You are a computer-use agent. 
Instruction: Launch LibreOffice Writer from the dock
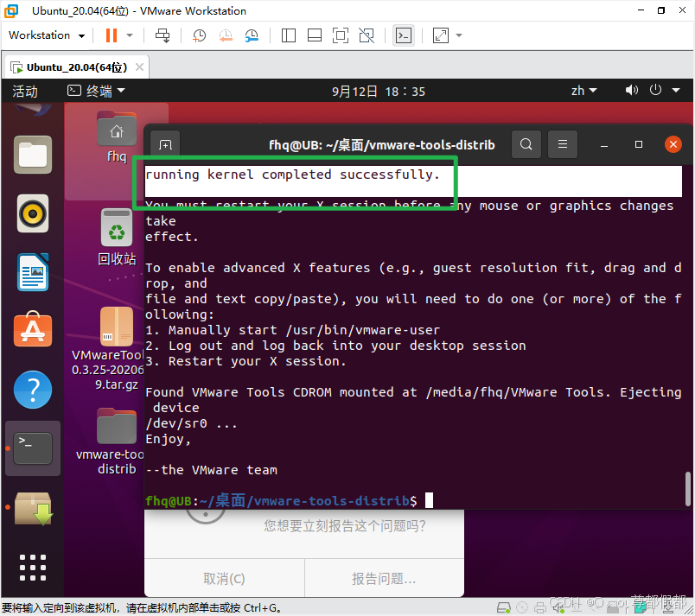tap(33, 272)
